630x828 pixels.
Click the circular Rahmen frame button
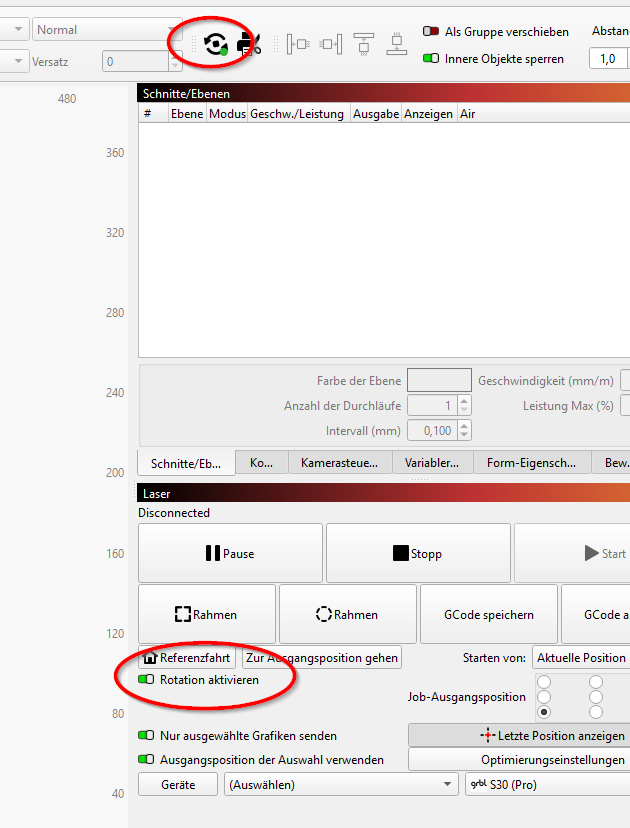click(347, 615)
